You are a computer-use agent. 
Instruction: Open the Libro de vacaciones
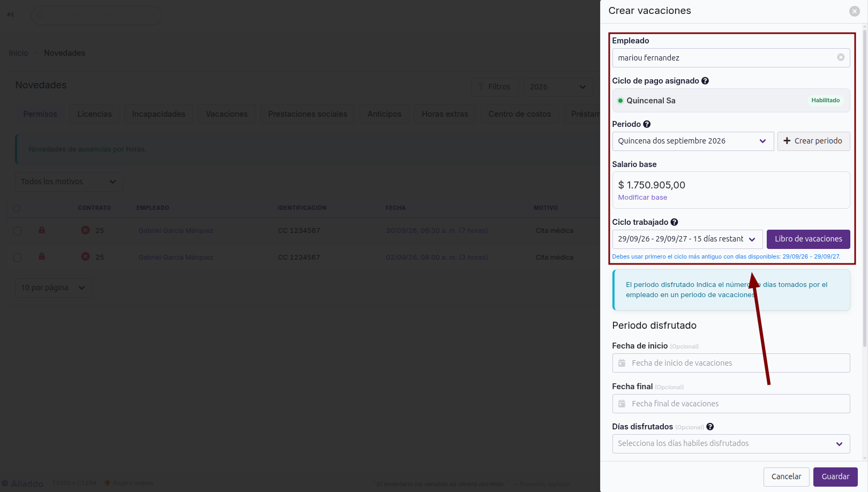(808, 239)
